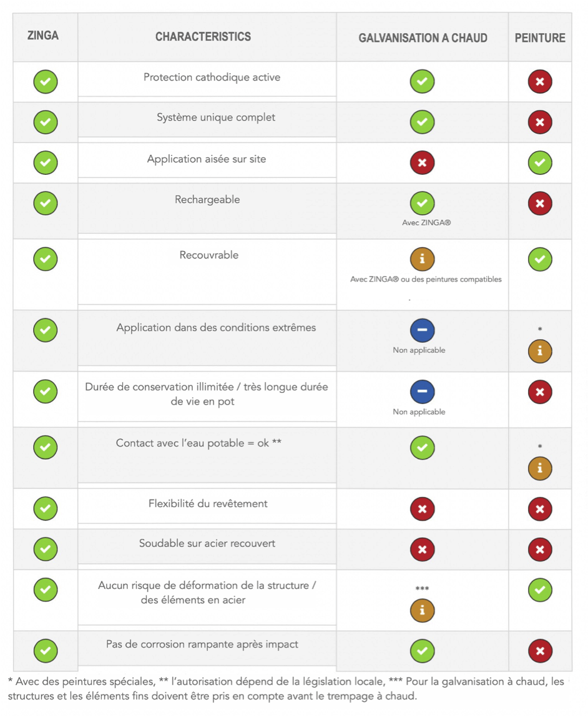Click ZINGA green check for Soudable sur acier recouvert
This screenshot has width=588, height=717.
click(45, 549)
